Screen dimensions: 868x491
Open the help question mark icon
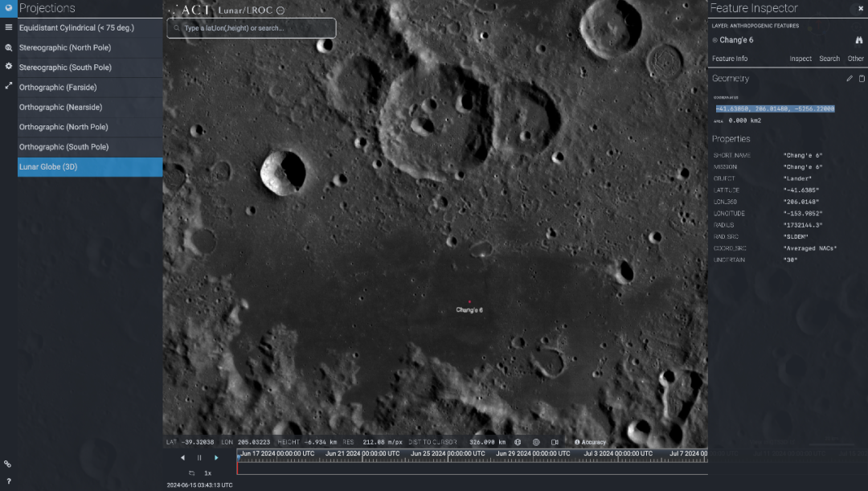pos(8,481)
